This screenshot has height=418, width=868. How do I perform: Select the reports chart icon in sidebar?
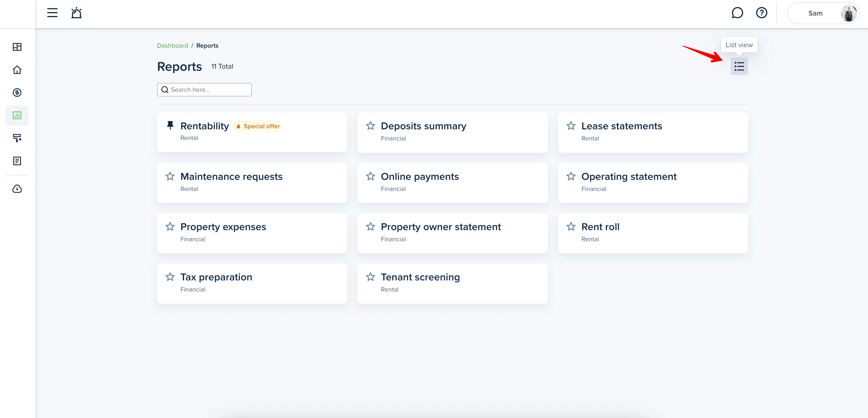[17, 116]
